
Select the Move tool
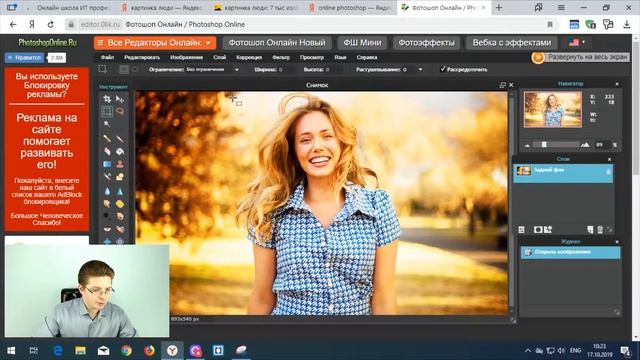[x=120, y=99]
